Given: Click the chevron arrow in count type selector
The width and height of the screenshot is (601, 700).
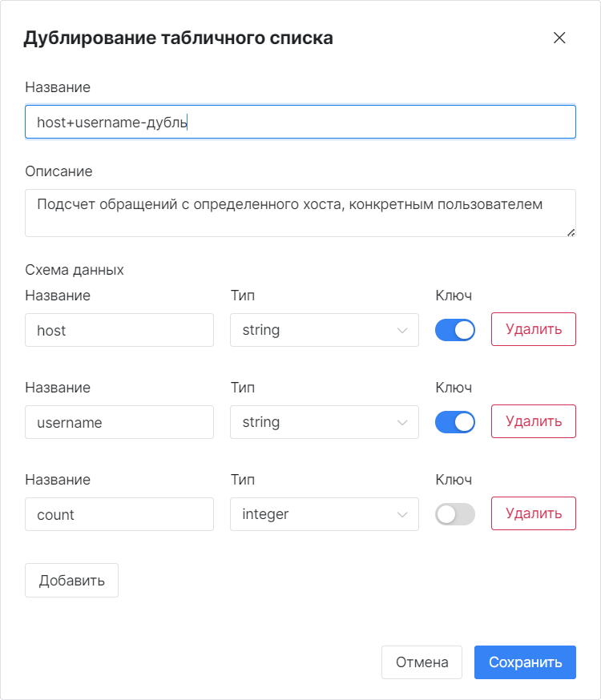Looking at the screenshot, I should 401,515.
